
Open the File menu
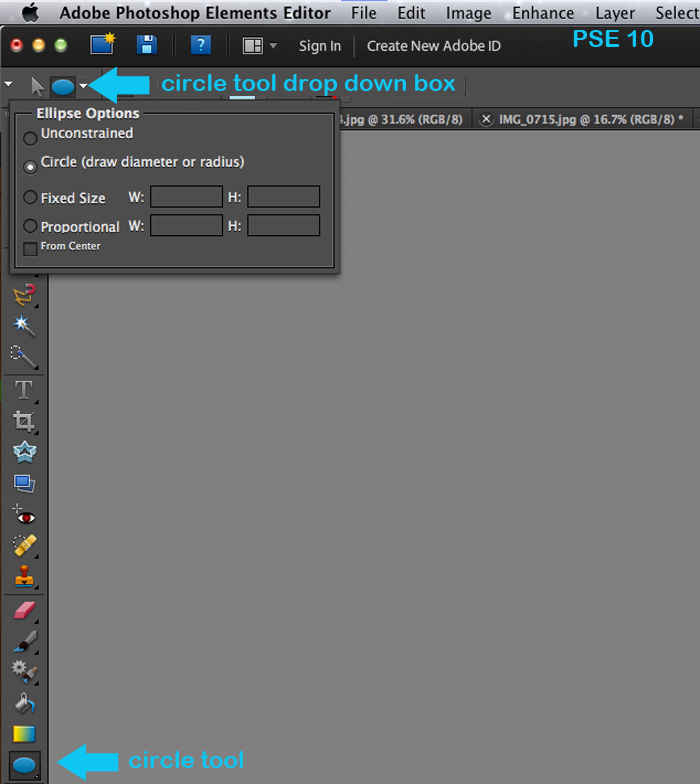pos(364,13)
